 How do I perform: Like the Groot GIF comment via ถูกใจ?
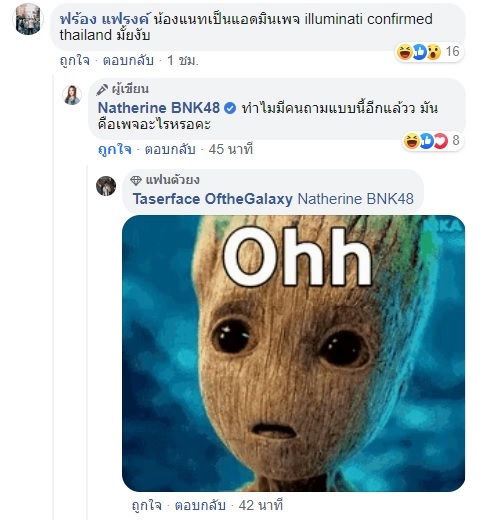147,505
